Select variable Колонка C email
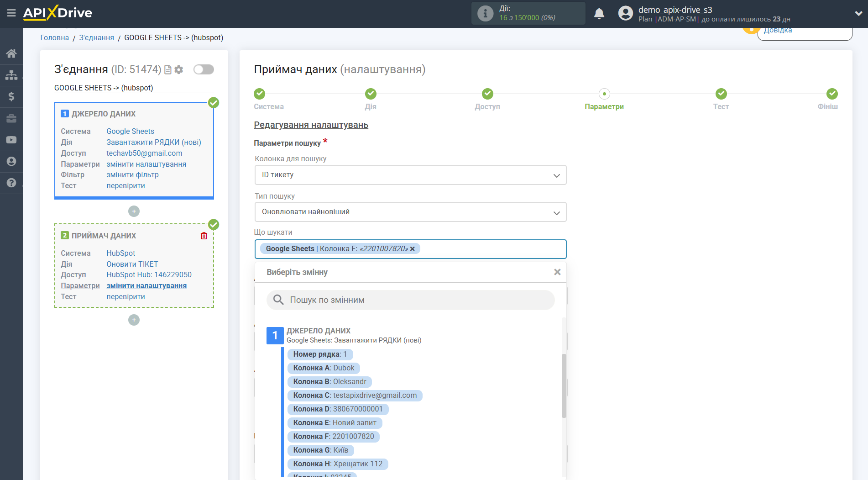The width and height of the screenshot is (868, 480). (x=355, y=395)
